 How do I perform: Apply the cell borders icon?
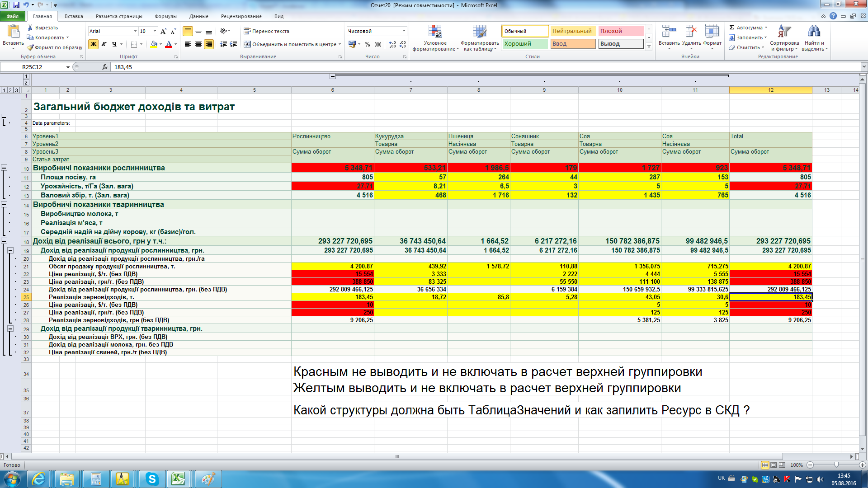134,44
